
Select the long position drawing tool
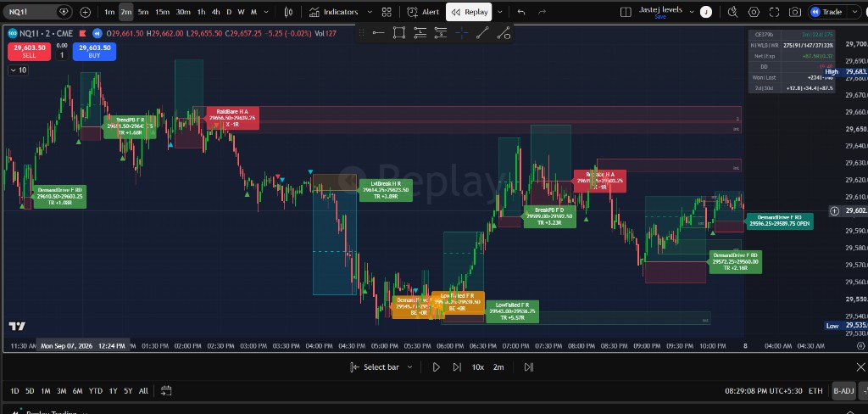coord(420,33)
